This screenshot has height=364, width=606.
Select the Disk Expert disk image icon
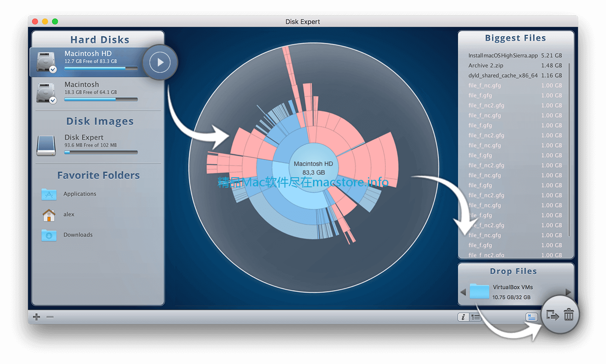pyautogui.click(x=46, y=145)
